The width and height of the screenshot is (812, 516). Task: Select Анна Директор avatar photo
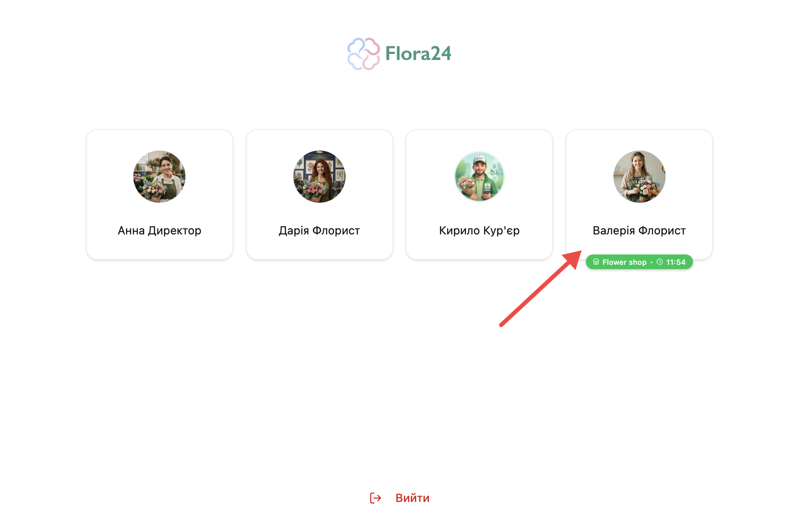tap(159, 176)
